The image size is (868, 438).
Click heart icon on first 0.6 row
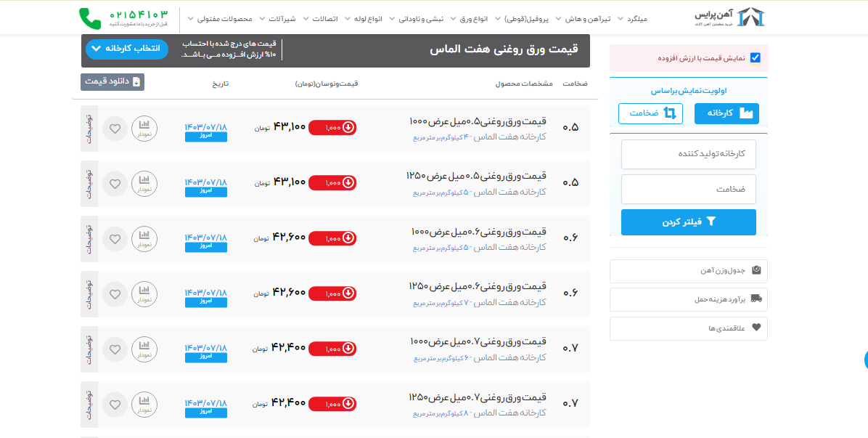(115, 239)
